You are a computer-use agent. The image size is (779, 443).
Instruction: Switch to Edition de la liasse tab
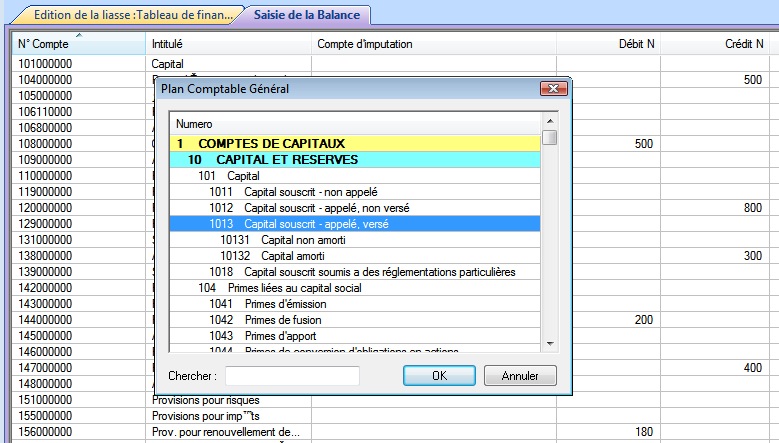click(128, 15)
